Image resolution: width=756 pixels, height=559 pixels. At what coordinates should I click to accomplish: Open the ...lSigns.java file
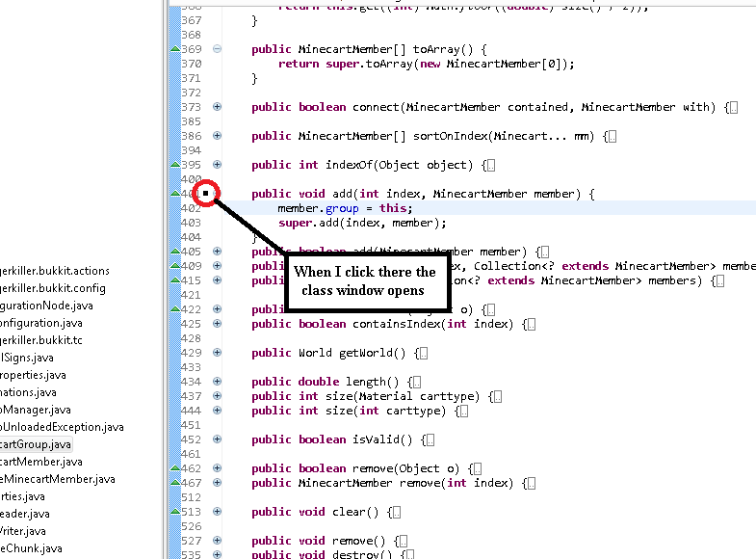pos(27,358)
